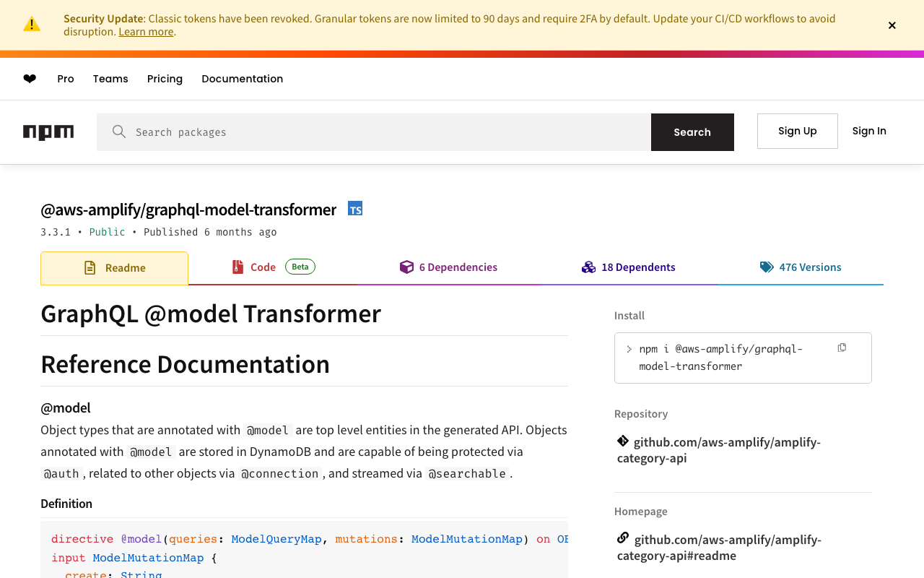This screenshot has height=578, width=924.
Task: Follow the Learn more link in banner
Action: pyautogui.click(x=146, y=32)
